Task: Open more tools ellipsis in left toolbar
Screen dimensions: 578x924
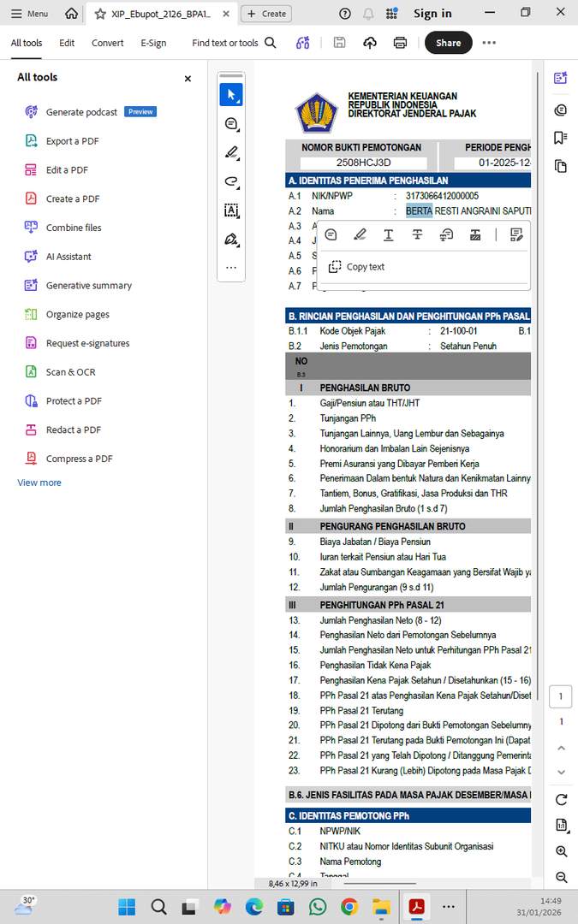Action: coord(231,268)
